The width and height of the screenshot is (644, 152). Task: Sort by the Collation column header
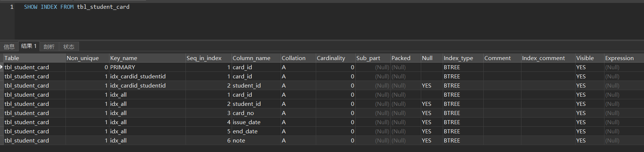(x=298, y=58)
